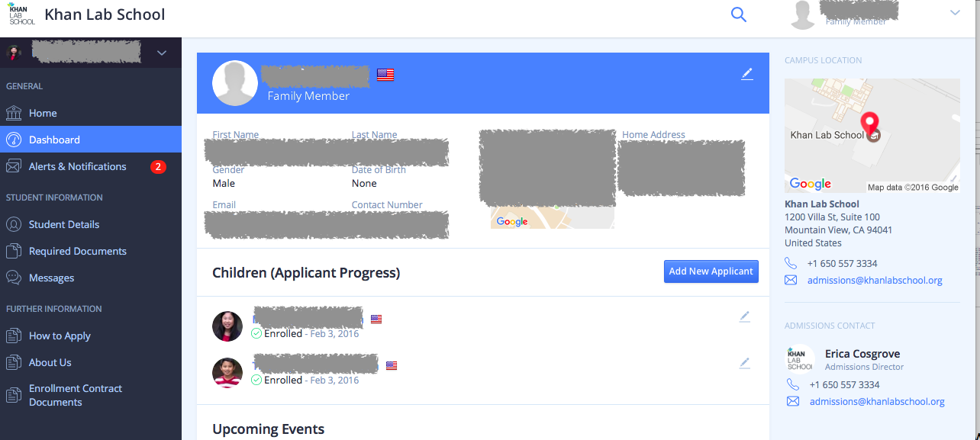Click the Upcoming Events heading
Screen dimensions: 980x440
pyautogui.click(x=268, y=429)
